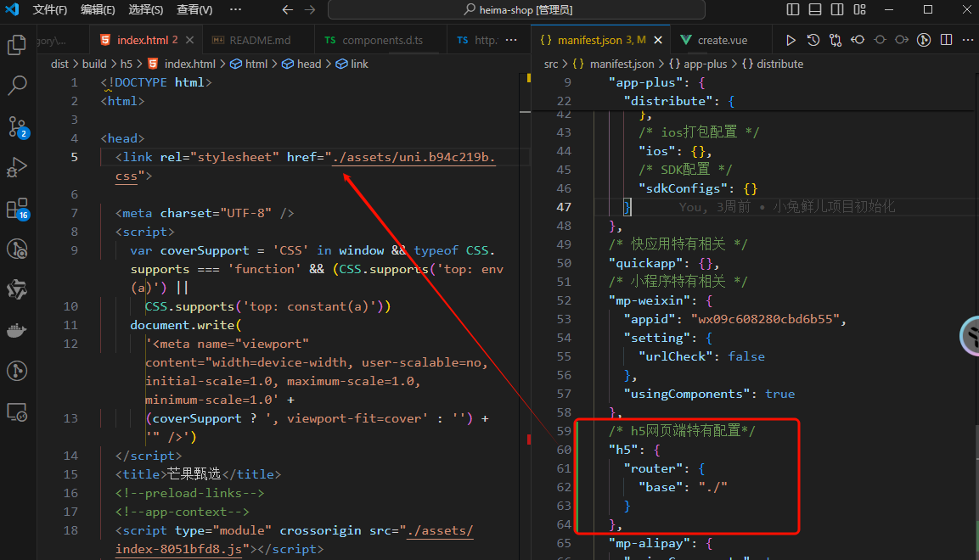Image resolution: width=979 pixels, height=560 pixels.
Task: Click the git graph icon in editor toolbar
Action: click(924, 40)
